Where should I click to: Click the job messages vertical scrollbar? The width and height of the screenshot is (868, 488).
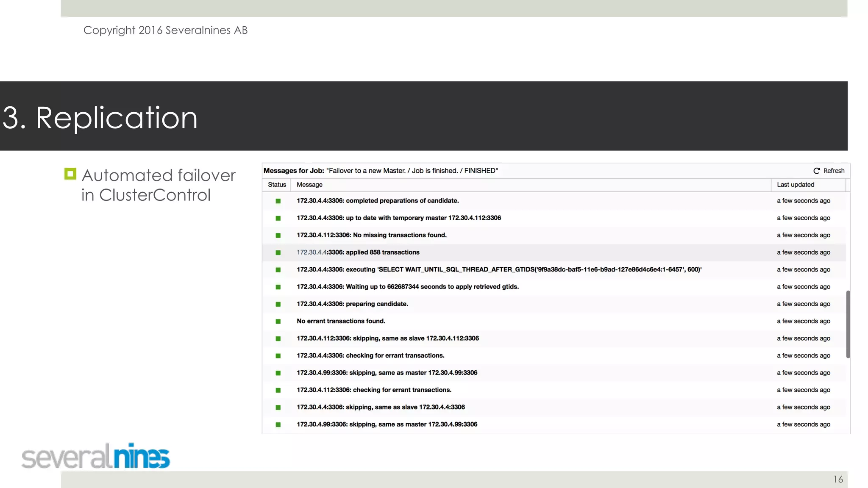tap(848, 324)
